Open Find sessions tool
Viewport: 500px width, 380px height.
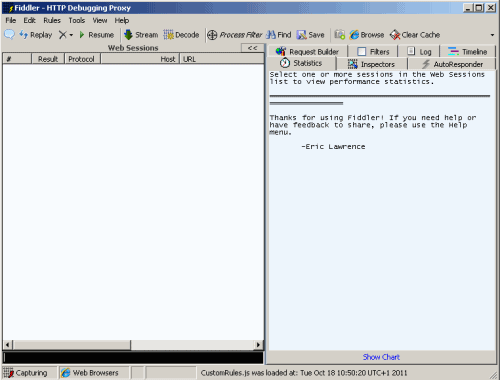point(279,35)
